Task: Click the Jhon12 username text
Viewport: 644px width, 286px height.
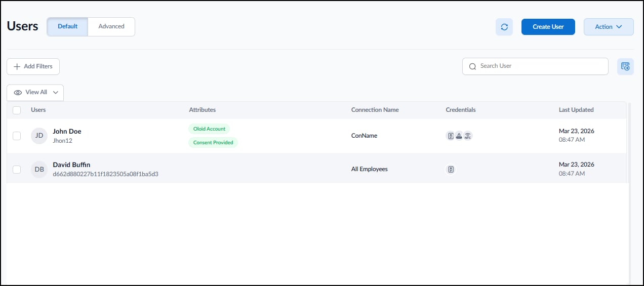Action: (x=62, y=141)
